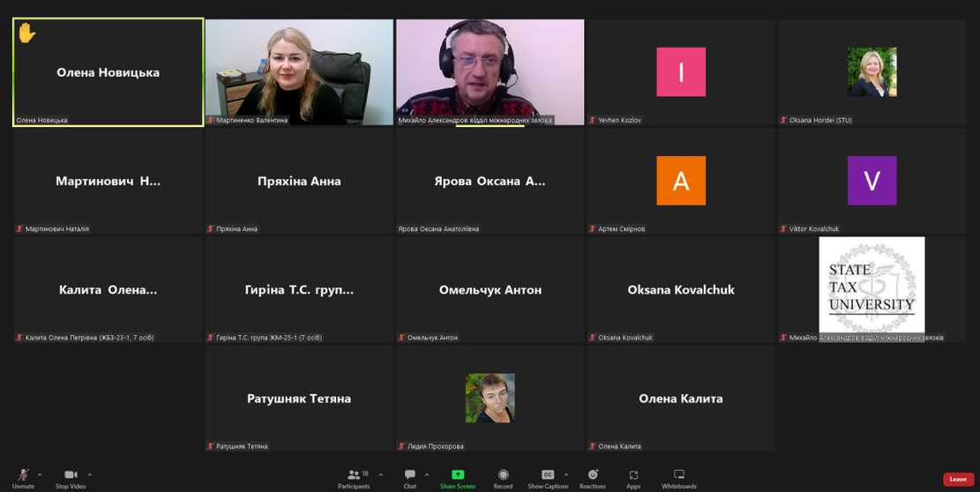Open the Participants panel
The width and height of the screenshot is (980, 492).
[x=354, y=477]
